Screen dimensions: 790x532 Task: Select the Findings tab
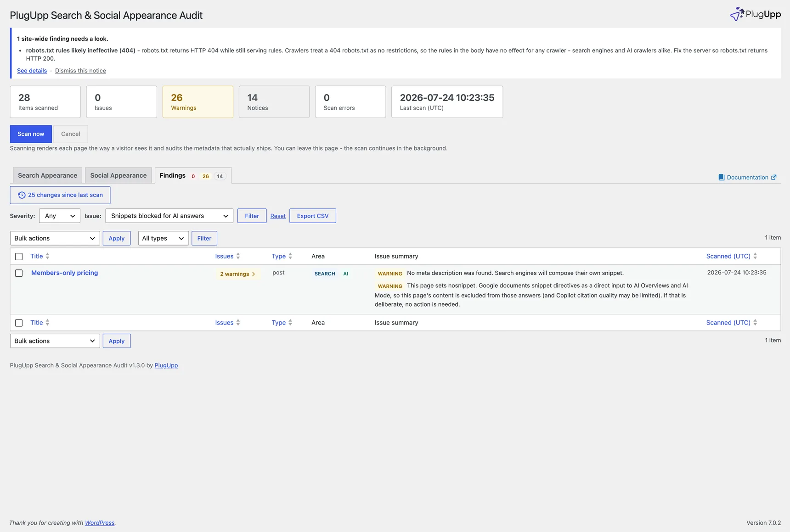click(x=193, y=175)
